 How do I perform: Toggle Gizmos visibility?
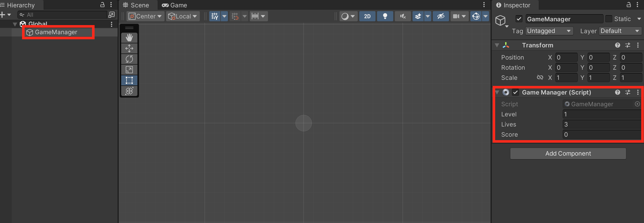click(476, 16)
